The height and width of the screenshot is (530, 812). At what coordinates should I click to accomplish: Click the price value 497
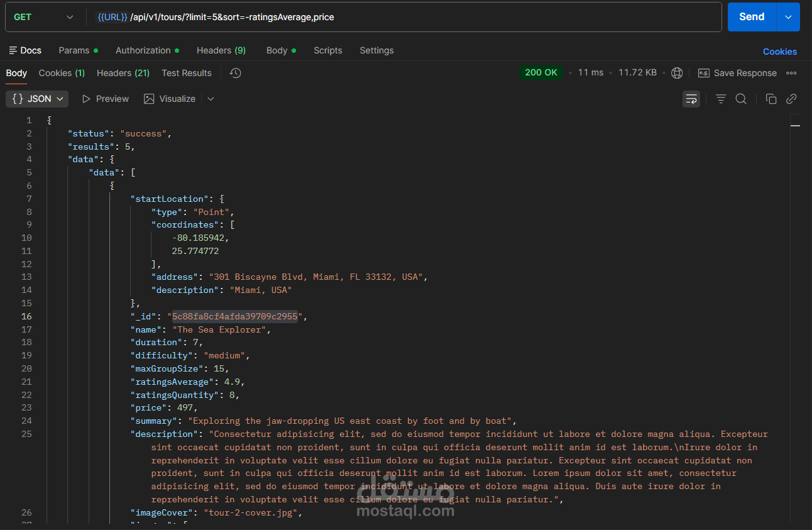[x=185, y=407]
